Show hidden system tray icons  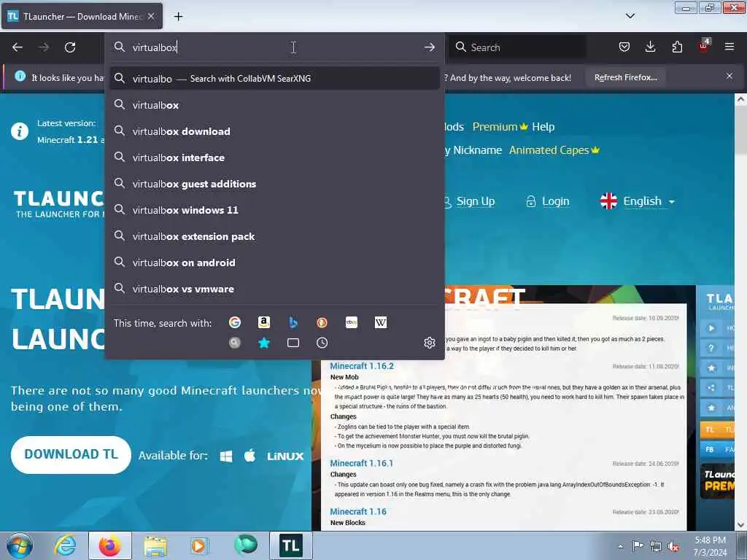pos(620,546)
